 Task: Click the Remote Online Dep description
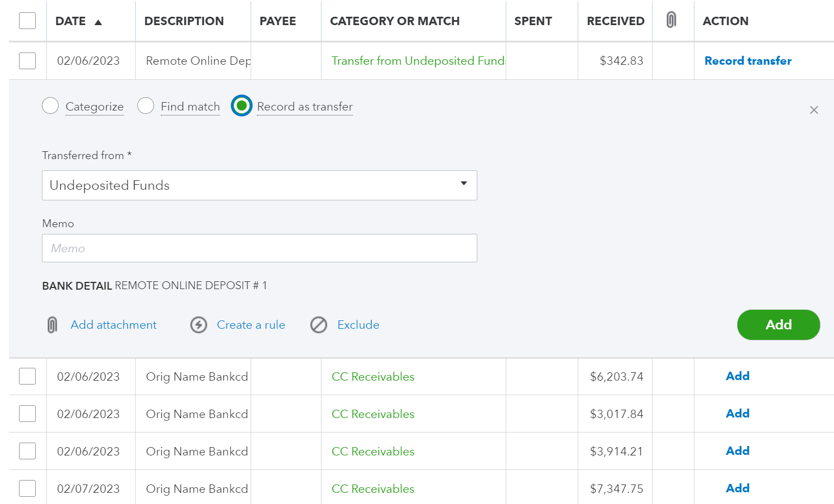[x=198, y=61]
